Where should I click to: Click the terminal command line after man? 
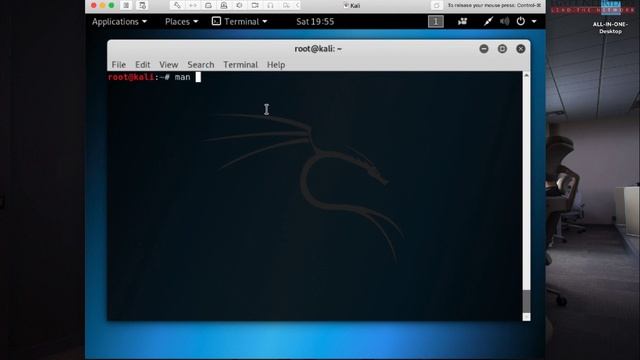point(198,77)
